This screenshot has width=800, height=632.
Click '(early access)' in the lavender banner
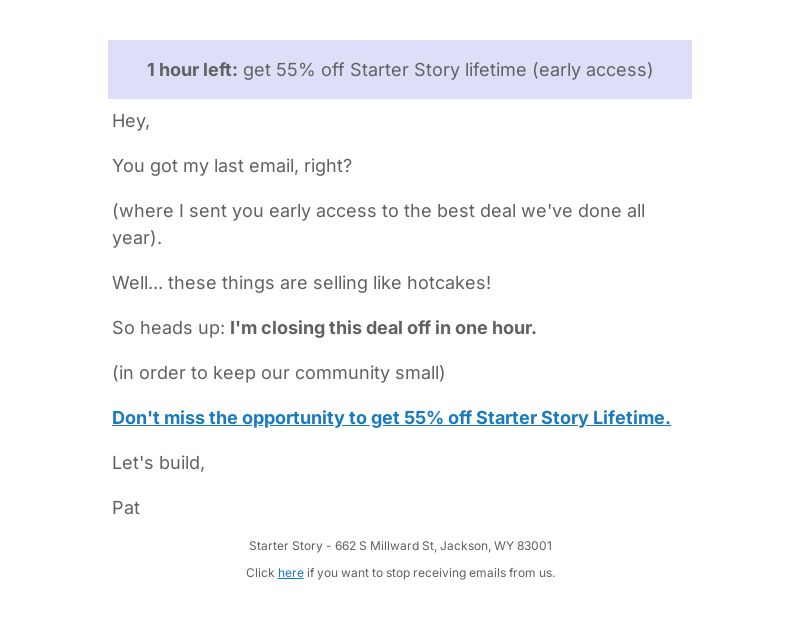592,70
